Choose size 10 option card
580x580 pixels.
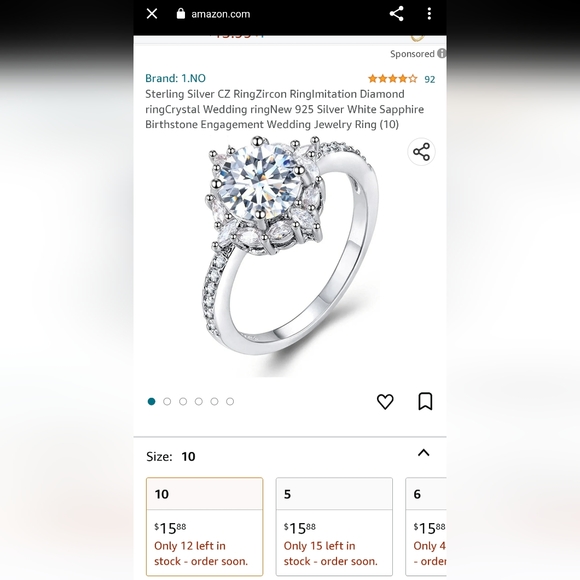pos(205,527)
